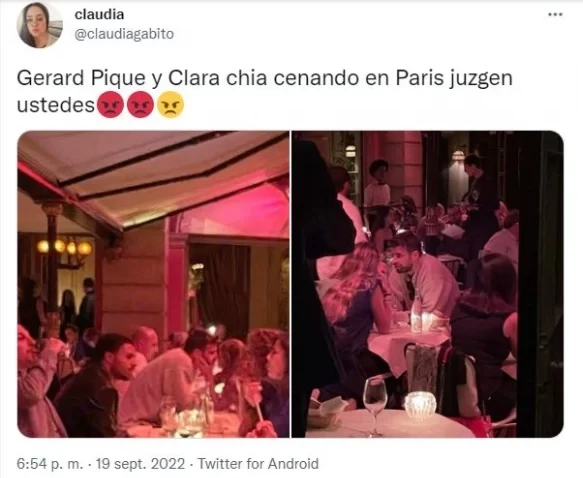Click the word "ustedes" before the emojis
The height and width of the screenshot is (478, 583).
click(x=56, y=105)
